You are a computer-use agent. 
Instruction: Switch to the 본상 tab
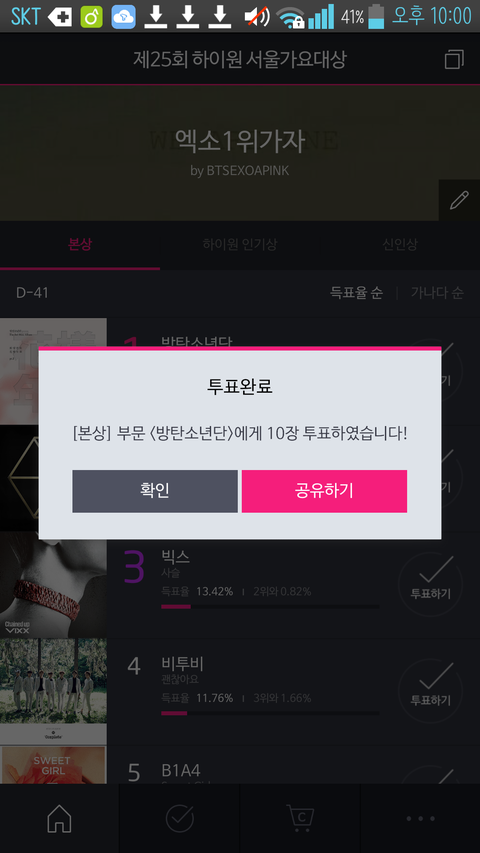click(x=80, y=244)
